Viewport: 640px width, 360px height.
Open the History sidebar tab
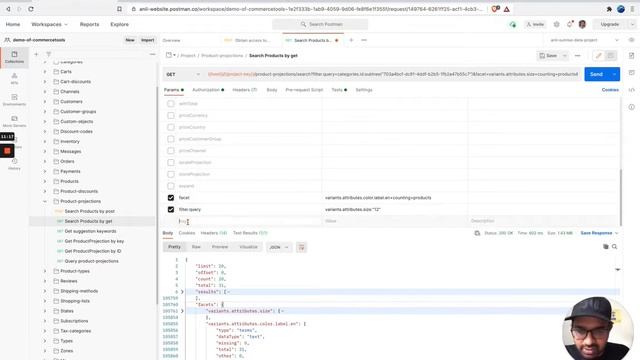point(14,164)
